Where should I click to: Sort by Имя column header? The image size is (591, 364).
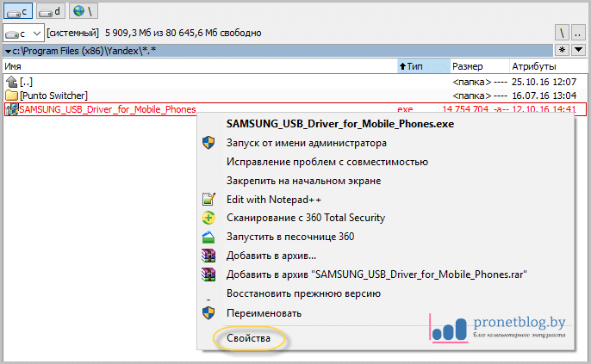click(200, 66)
